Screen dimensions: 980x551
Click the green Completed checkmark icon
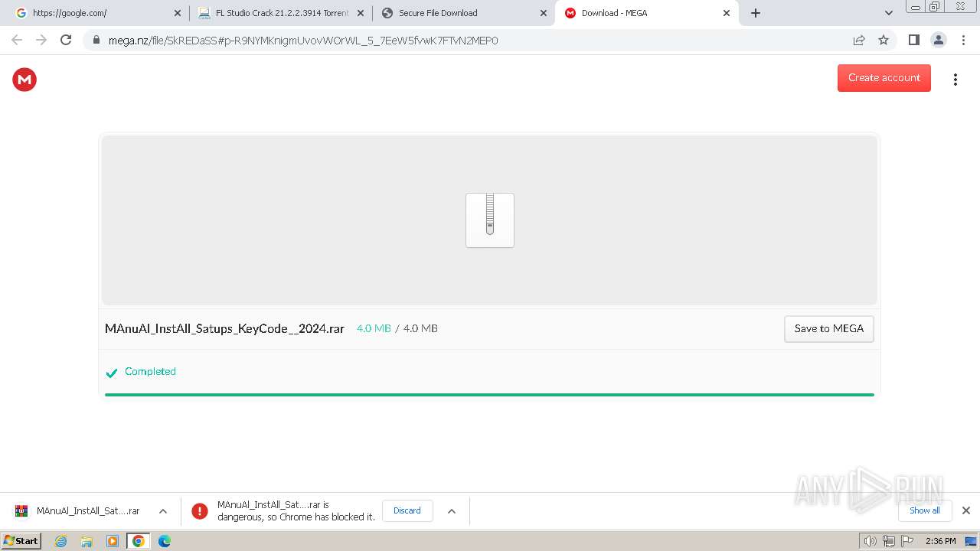pyautogui.click(x=112, y=373)
